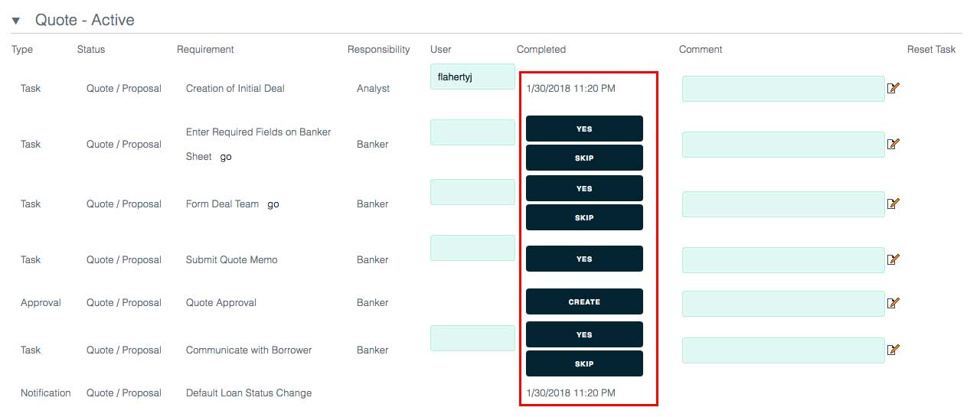Click User field for Communicate with Borrower row

pyautogui.click(x=472, y=338)
